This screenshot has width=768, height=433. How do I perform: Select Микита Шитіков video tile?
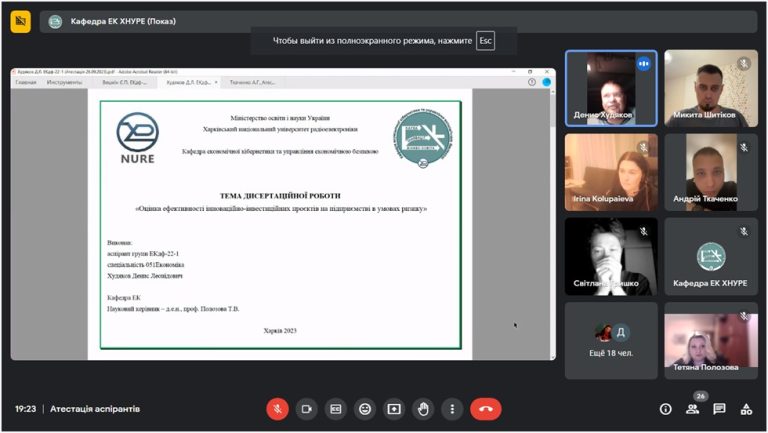point(711,88)
